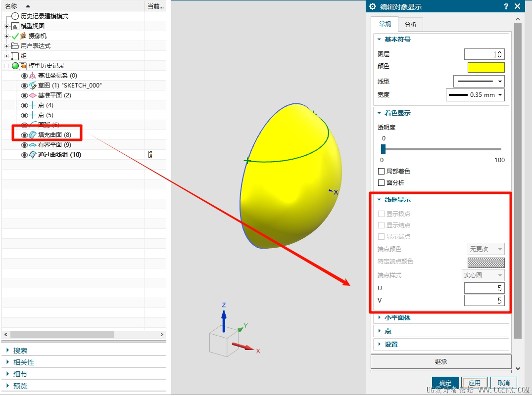532x396 pixels.
Task: Click the datum coordinate system icon (基准坐标系)
Action: (x=33, y=75)
